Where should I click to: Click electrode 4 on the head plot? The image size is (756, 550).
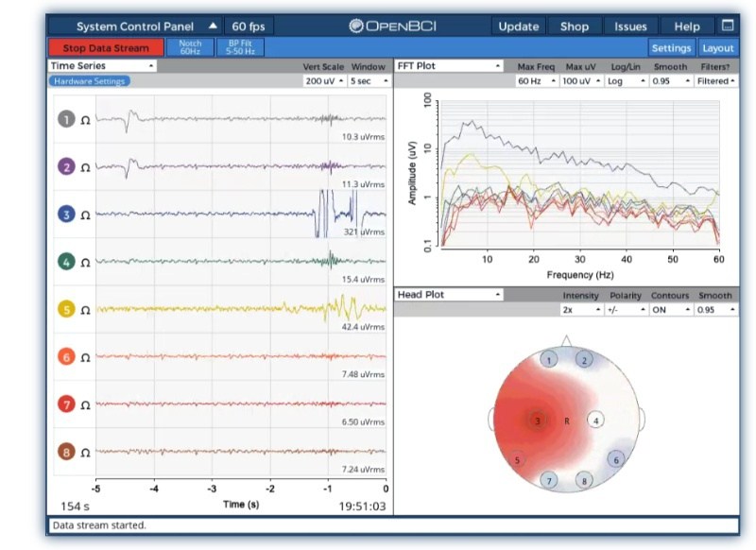596,420
